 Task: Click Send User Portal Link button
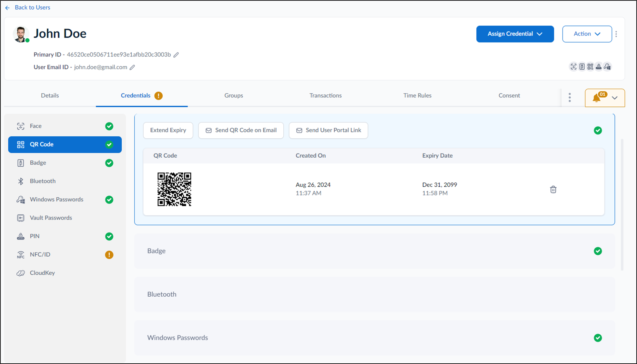click(x=329, y=130)
